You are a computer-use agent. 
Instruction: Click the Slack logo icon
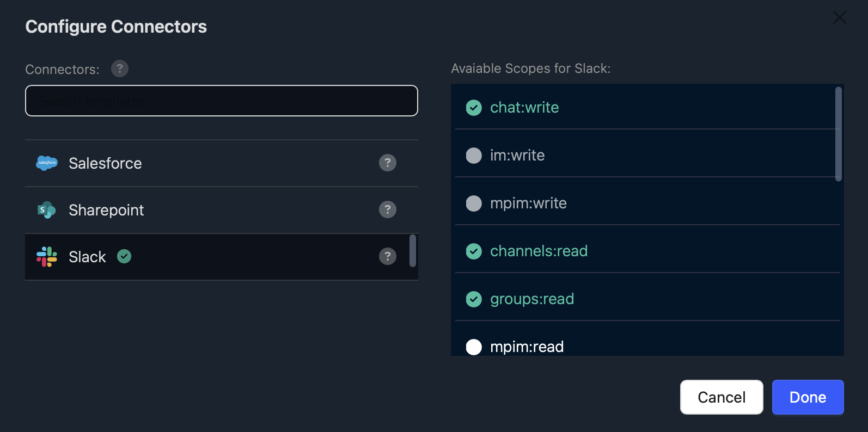click(47, 257)
